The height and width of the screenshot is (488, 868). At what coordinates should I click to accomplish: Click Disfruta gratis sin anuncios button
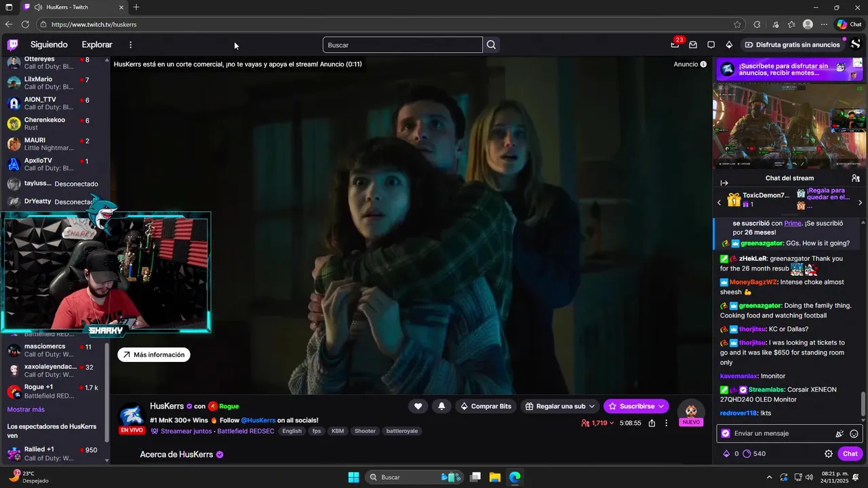click(x=792, y=45)
